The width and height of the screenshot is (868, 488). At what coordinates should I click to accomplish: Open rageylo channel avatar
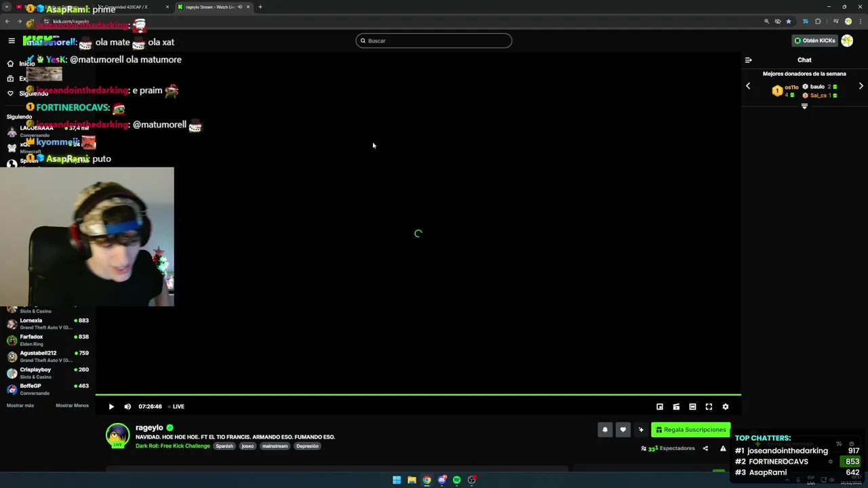click(117, 435)
